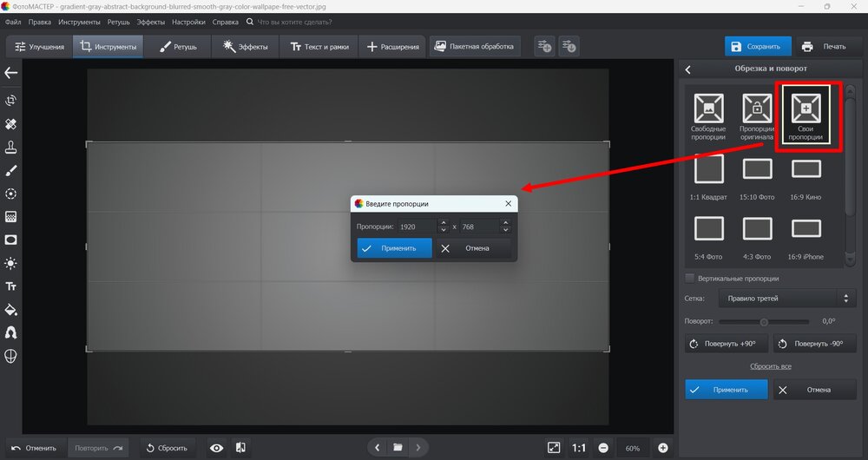The image size is (868, 460).
Task: Select the crop tool in left sidebar
Action: pos(11,101)
